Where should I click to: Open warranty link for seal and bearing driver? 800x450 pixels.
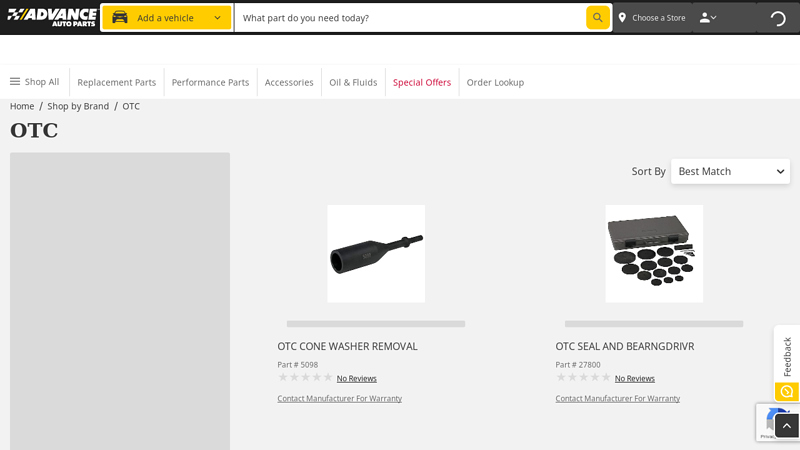point(618,398)
